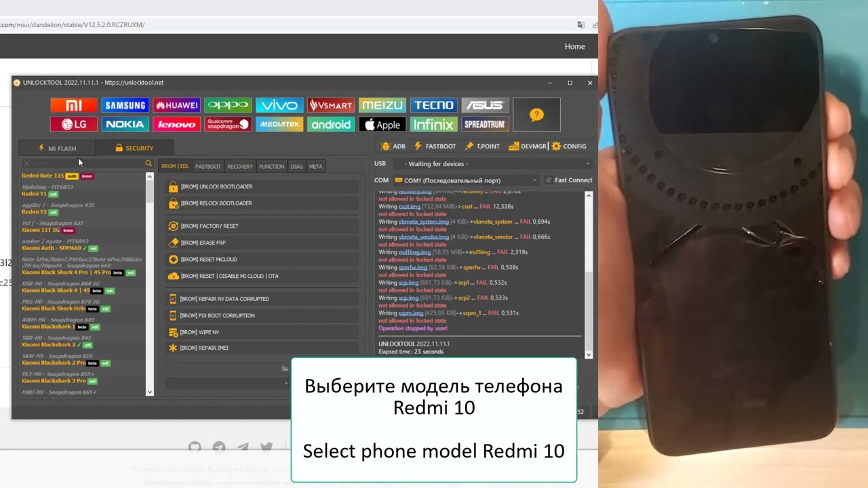The image size is (868, 488).
Task: Click [BROM] RESET | DISABLE MI CLOUD | OTA
Action: click(262, 276)
